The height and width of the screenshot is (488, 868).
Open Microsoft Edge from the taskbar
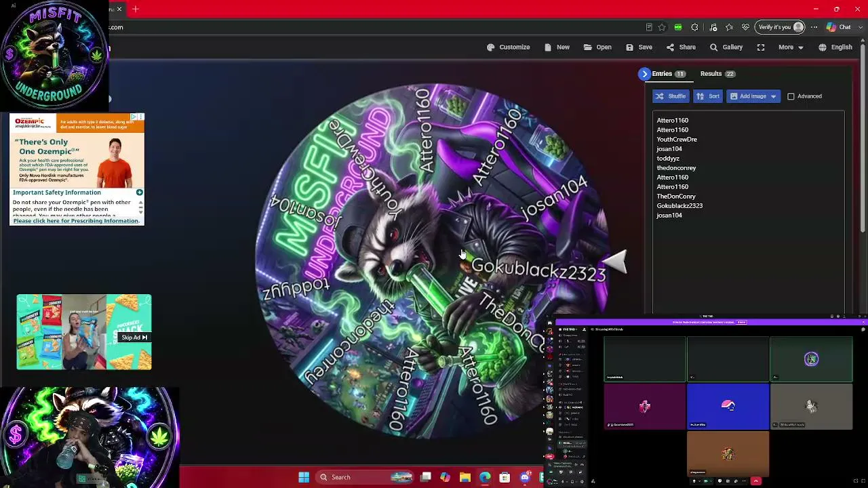point(484,477)
